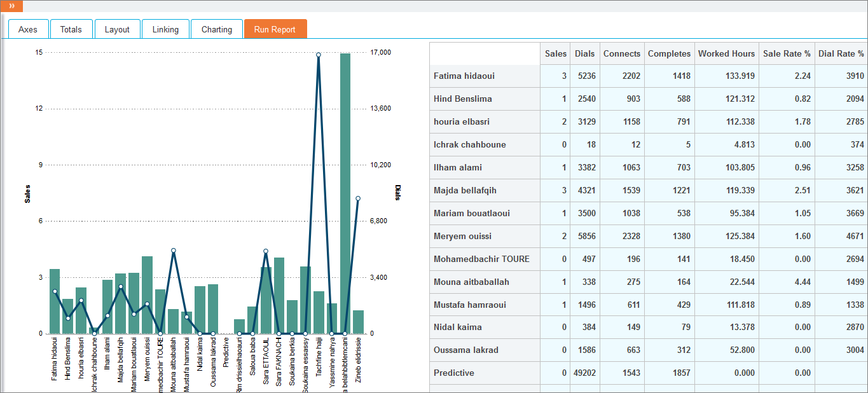Click the Fatima hidaoui bar in chart
Screen dimensions: 868x393
55,301
